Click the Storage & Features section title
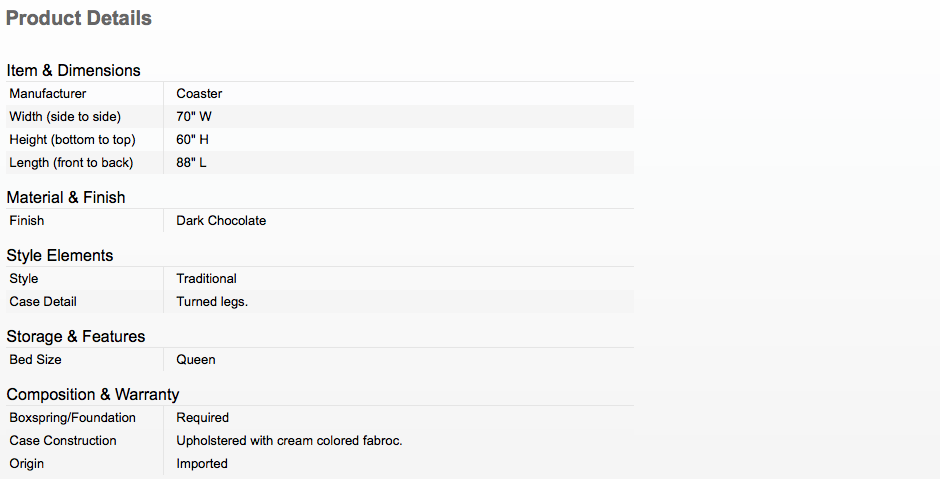The image size is (940, 479). [x=76, y=336]
